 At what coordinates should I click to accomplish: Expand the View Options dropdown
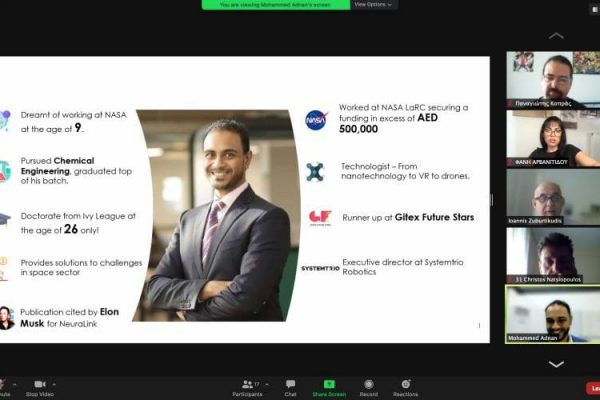coord(372,5)
